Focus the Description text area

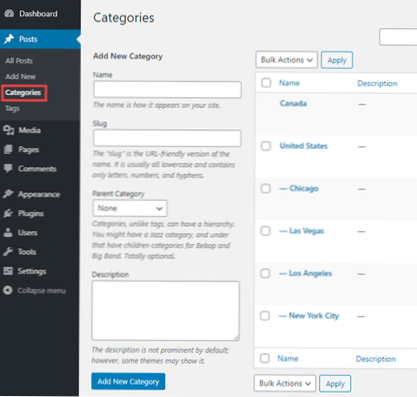click(x=166, y=311)
